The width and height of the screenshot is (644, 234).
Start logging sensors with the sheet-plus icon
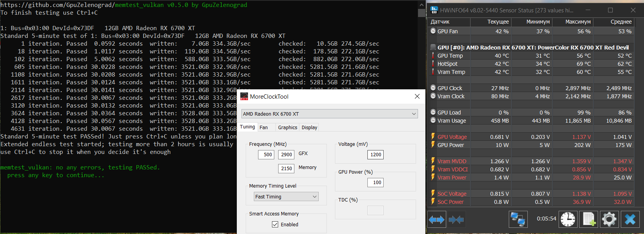tap(588, 219)
